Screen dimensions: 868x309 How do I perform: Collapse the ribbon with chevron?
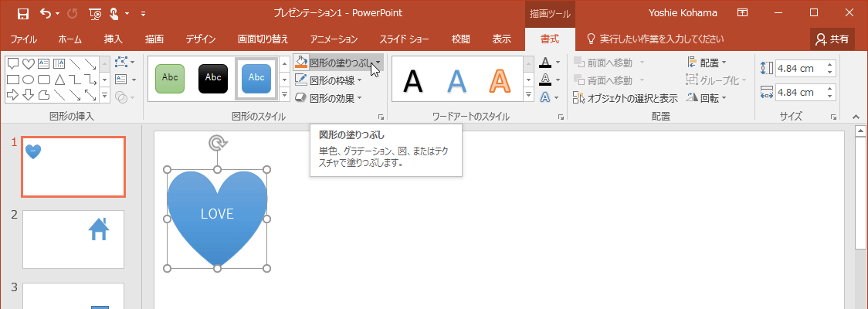[x=856, y=117]
